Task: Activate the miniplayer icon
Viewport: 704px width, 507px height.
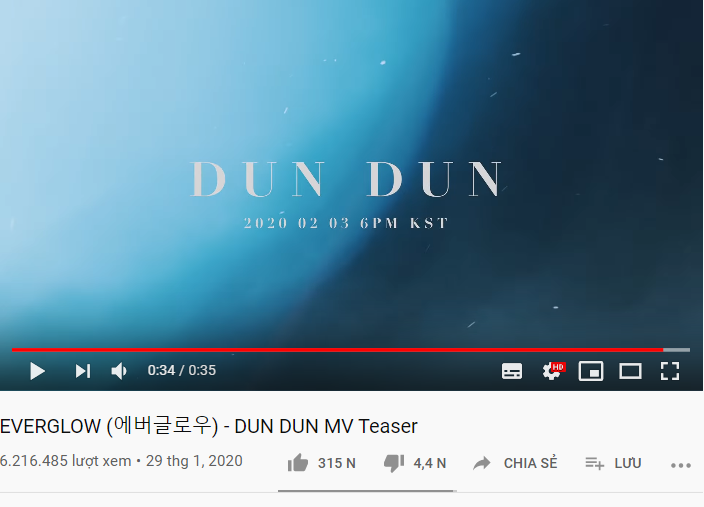Action: tap(591, 371)
